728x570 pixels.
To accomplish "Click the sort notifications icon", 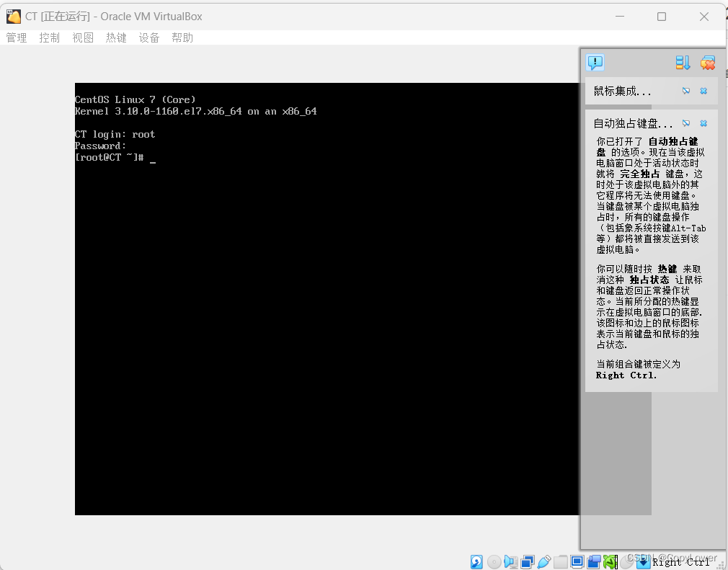I will 683,62.
